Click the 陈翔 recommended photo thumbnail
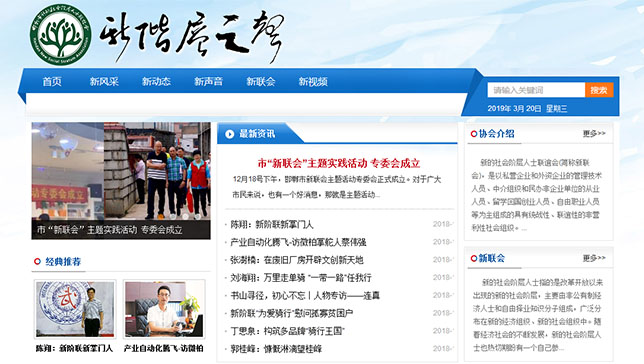644x364 pixels. (x=75, y=309)
